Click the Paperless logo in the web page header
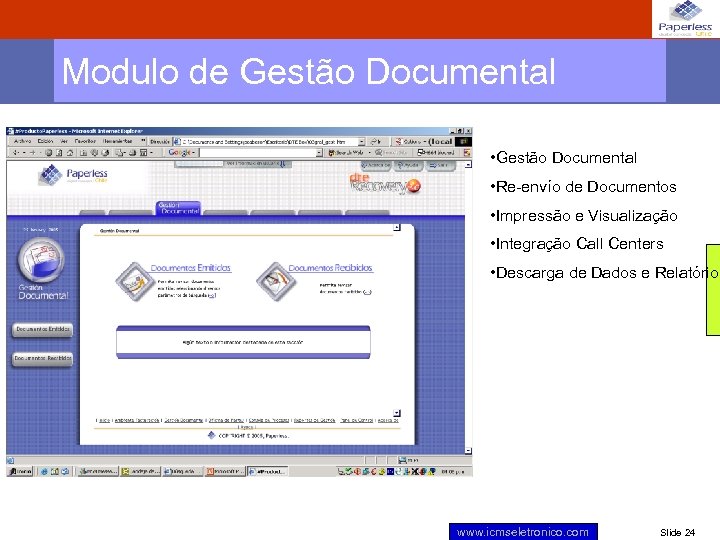The width and height of the screenshot is (720, 540). (x=73, y=175)
